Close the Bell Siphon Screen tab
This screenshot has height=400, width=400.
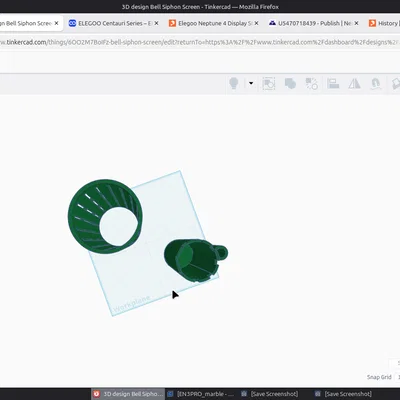point(56,23)
